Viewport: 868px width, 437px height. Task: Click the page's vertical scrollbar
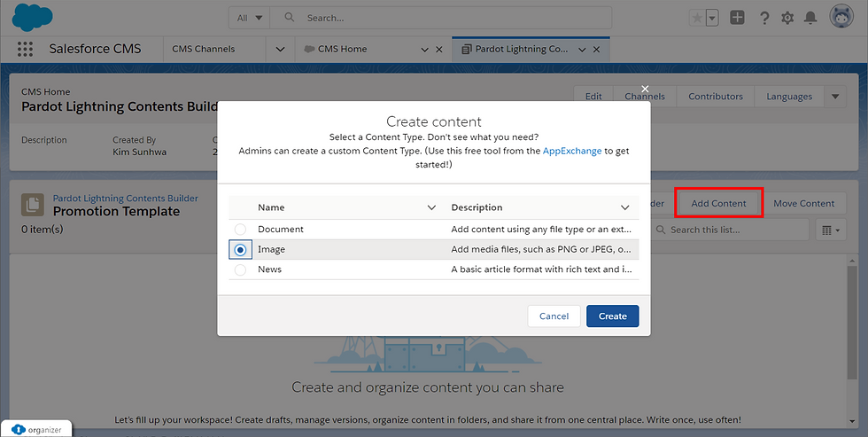tap(852, 321)
